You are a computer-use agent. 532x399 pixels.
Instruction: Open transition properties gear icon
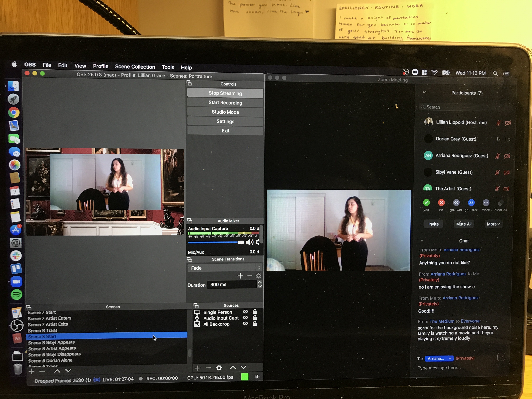point(258,276)
